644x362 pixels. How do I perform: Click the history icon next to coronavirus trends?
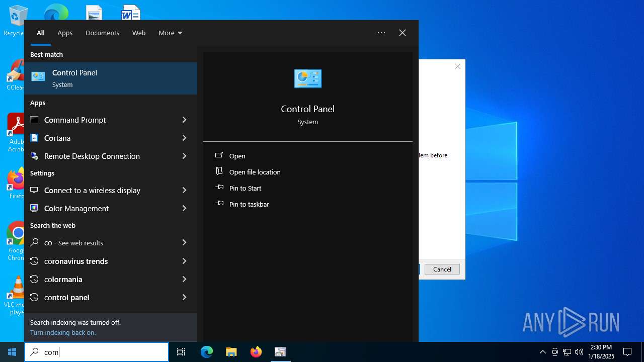click(x=34, y=261)
